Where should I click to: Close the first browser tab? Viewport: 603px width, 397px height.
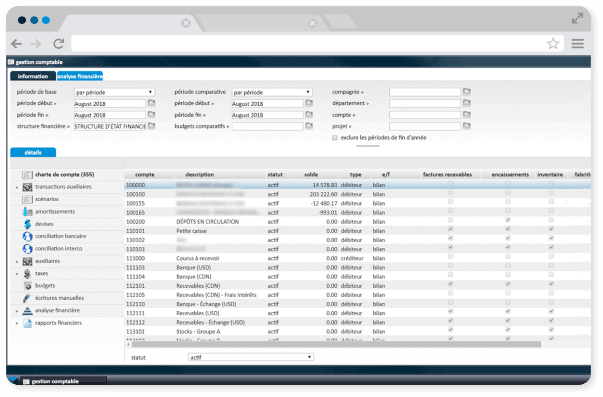(x=186, y=23)
